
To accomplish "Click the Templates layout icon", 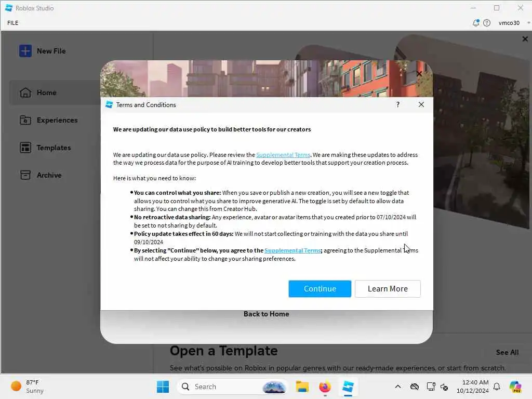I will tap(25, 148).
